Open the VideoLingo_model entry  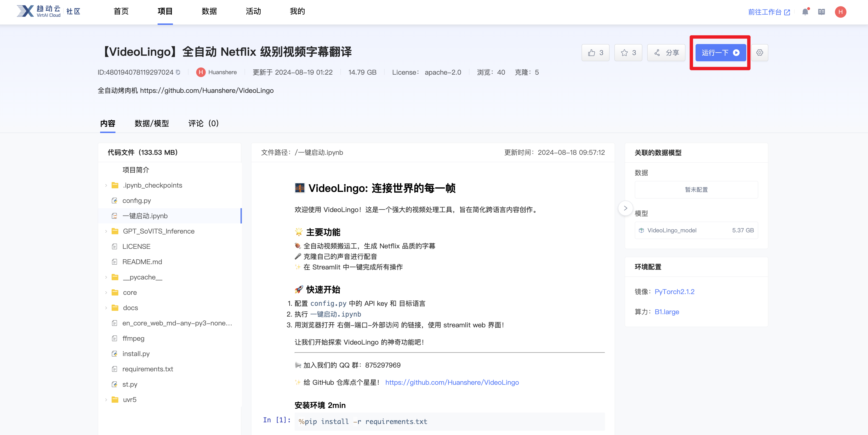click(696, 230)
